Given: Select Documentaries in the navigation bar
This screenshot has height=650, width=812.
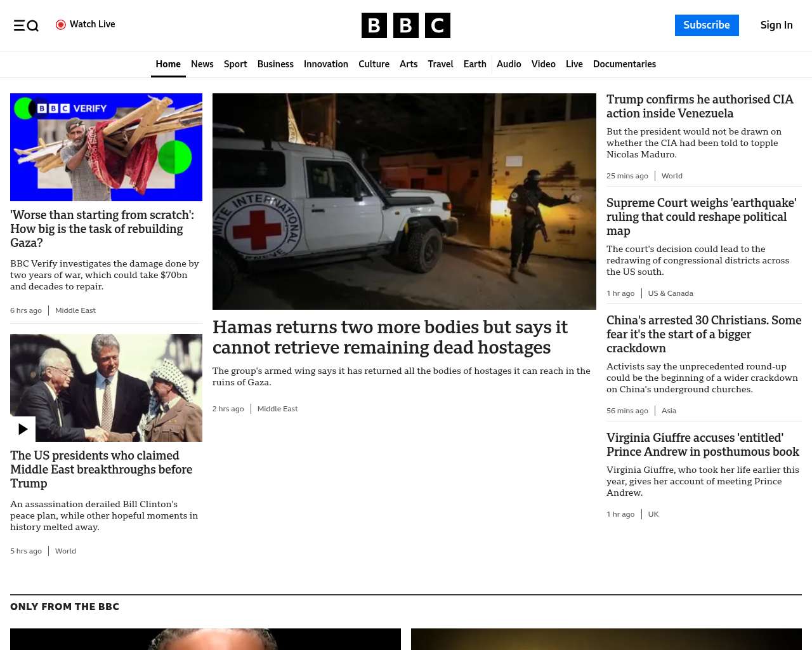Looking at the screenshot, I should (x=624, y=64).
